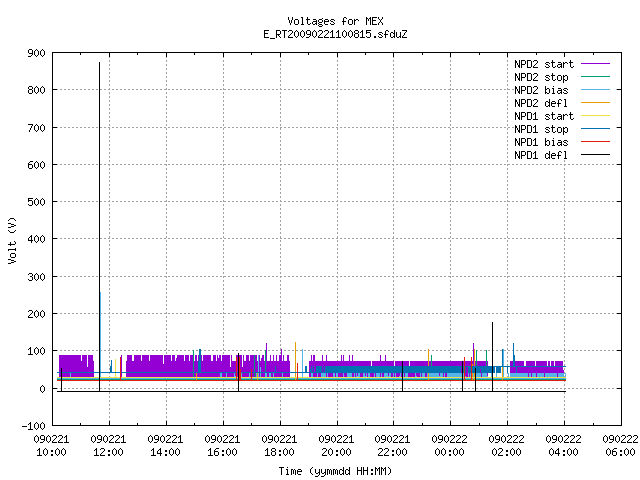640x480 pixels.
Task: Click the 22:00 time axis label
Action: (392, 452)
